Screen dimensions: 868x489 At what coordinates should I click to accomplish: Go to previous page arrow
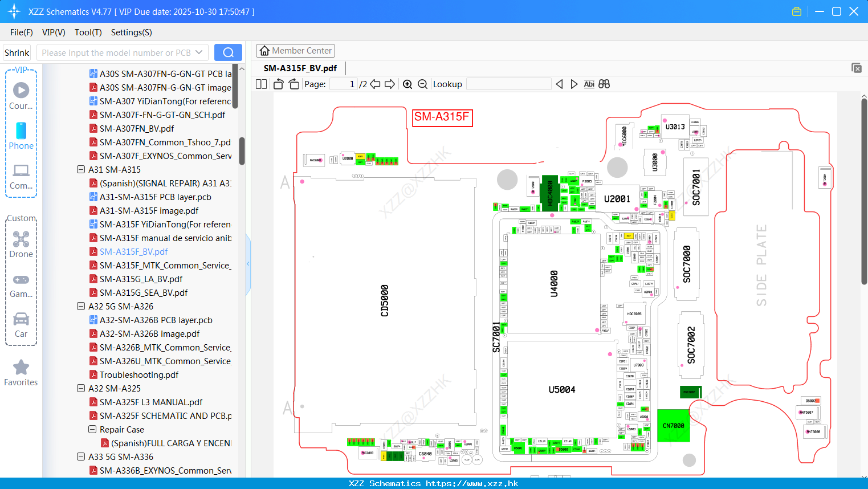[375, 84]
